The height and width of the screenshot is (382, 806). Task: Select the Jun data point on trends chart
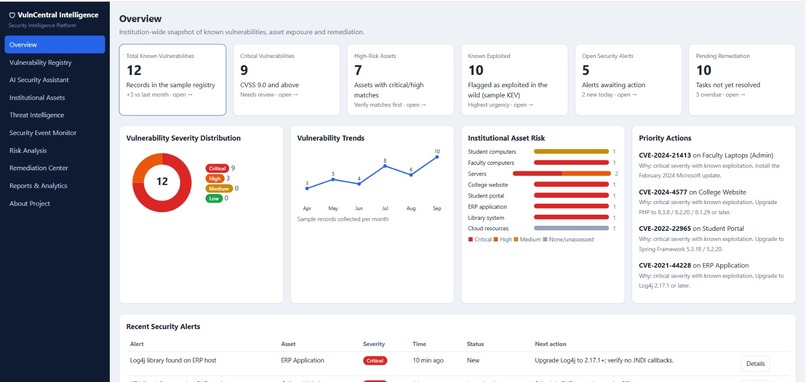[x=359, y=184]
